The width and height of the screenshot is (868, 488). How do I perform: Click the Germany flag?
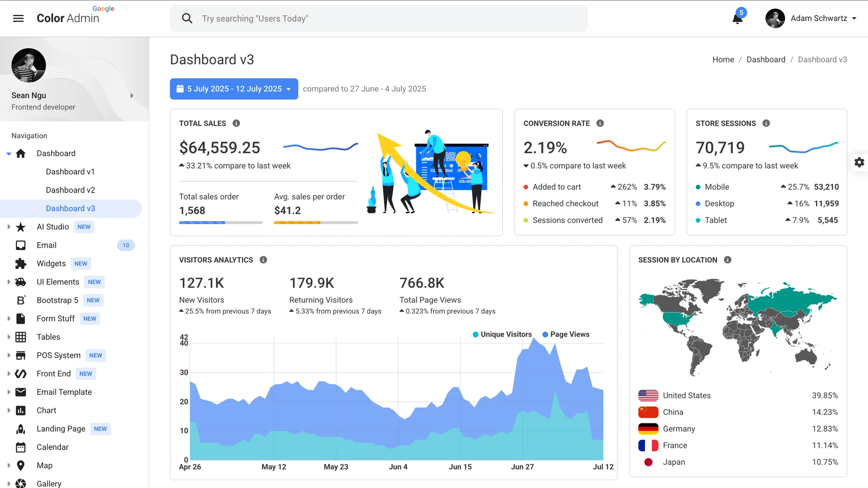648,429
